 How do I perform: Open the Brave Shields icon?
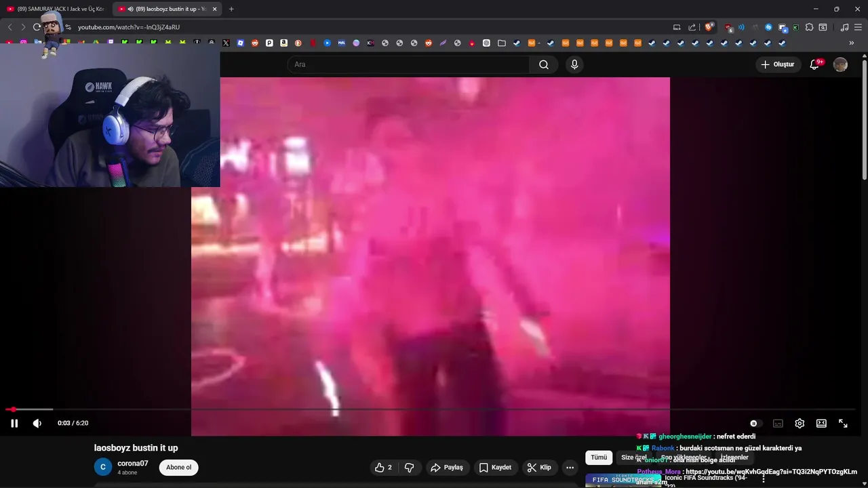tap(709, 27)
